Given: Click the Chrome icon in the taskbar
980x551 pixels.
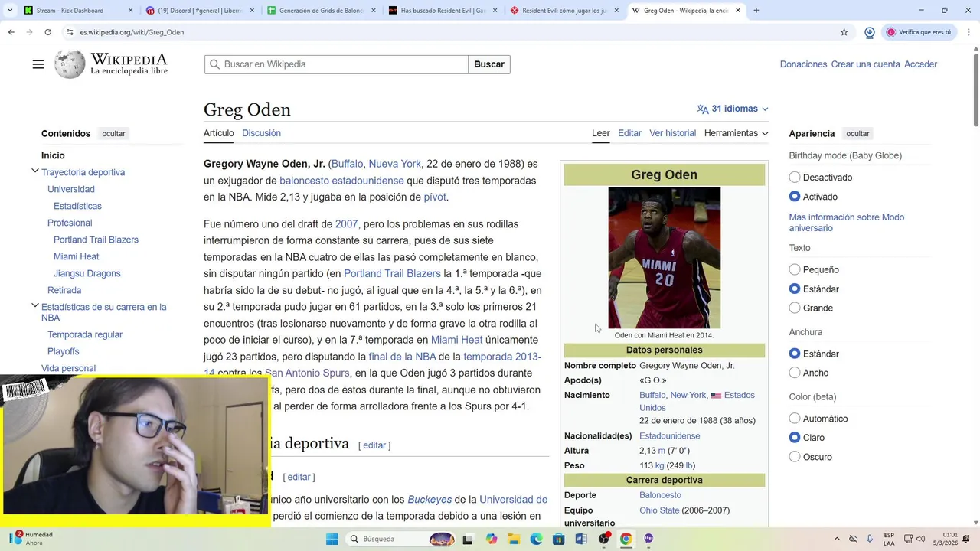Looking at the screenshot, I should point(626,539).
